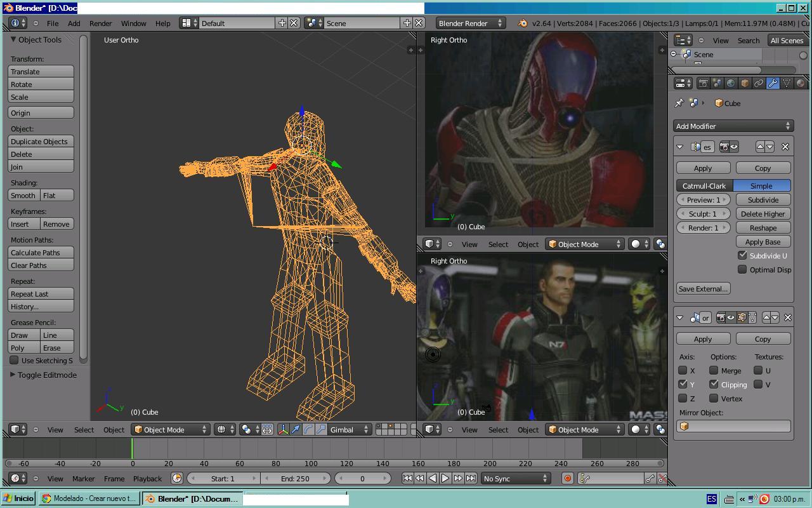Viewport: 812px width, 508px height.
Task: Enable the X axis mirror checkbox
Action: click(x=683, y=371)
